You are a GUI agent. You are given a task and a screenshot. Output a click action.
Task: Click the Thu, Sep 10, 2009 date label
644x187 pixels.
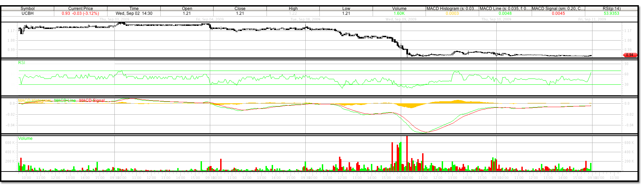click(x=496, y=19)
